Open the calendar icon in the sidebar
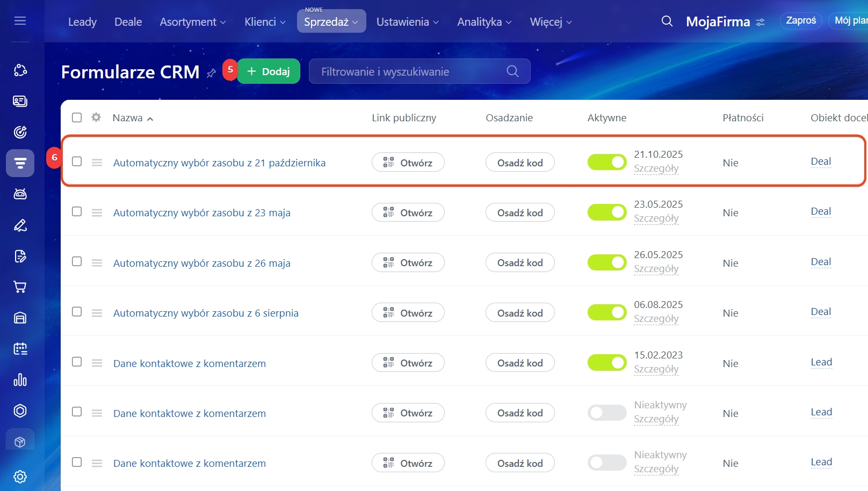This screenshot has height=491, width=868. point(20,349)
